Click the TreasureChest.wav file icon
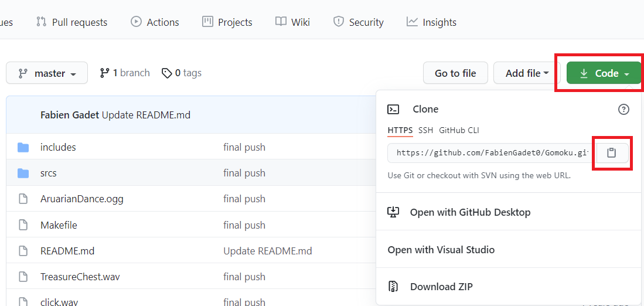 tap(23, 277)
